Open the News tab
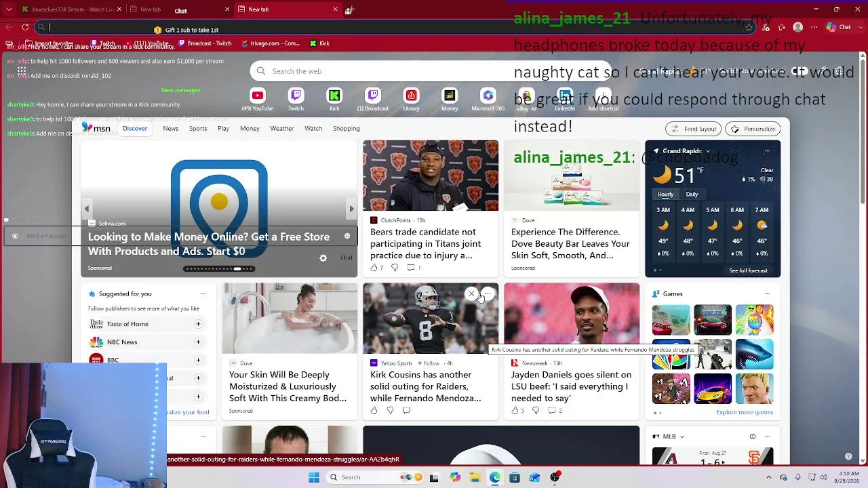The image size is (868, 488). click(171, 128)
